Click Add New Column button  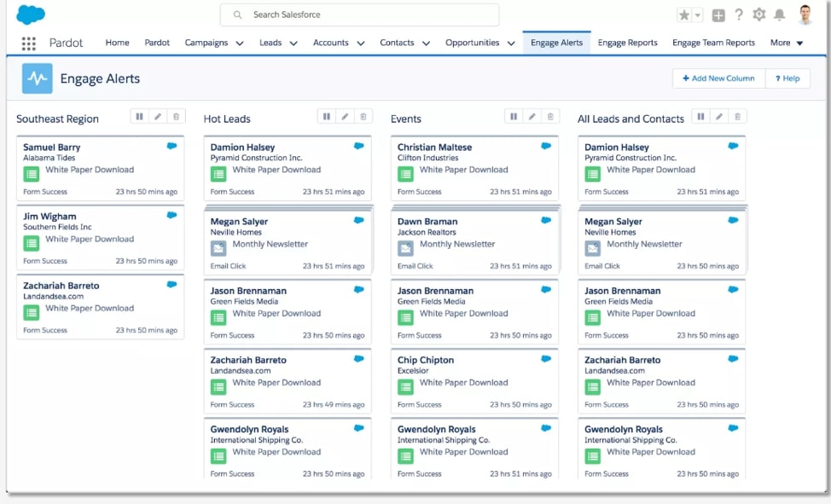tap(718, 78)
